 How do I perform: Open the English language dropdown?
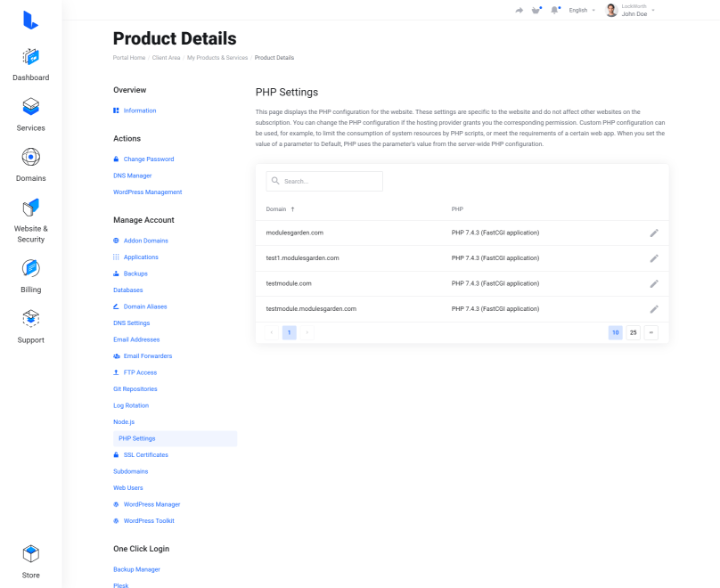pos(582,10)
